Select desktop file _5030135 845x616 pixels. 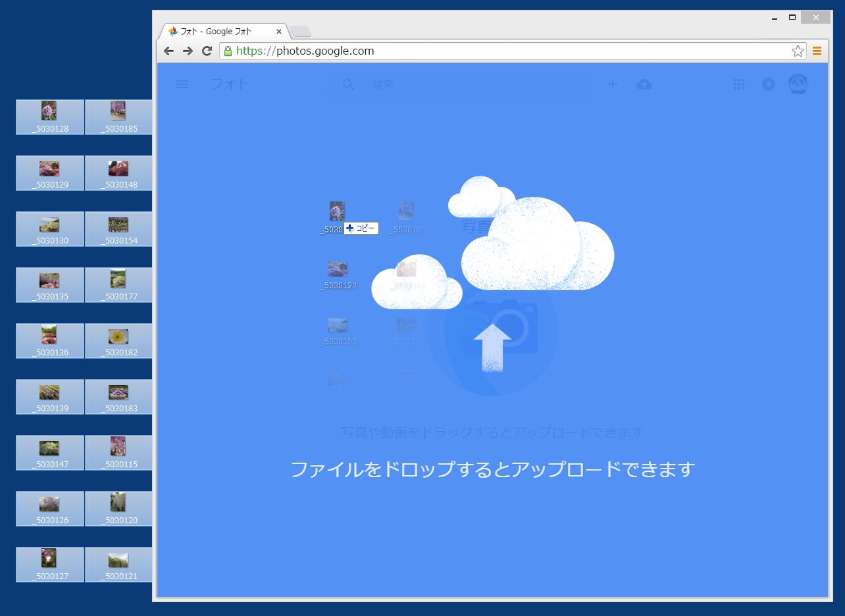pos(50,285)
